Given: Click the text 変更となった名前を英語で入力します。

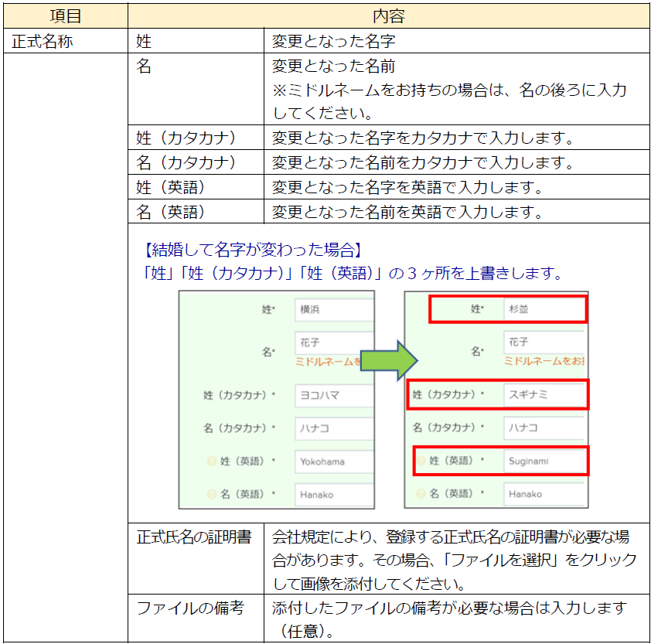Looking at the screenshot, I should 407,212.
